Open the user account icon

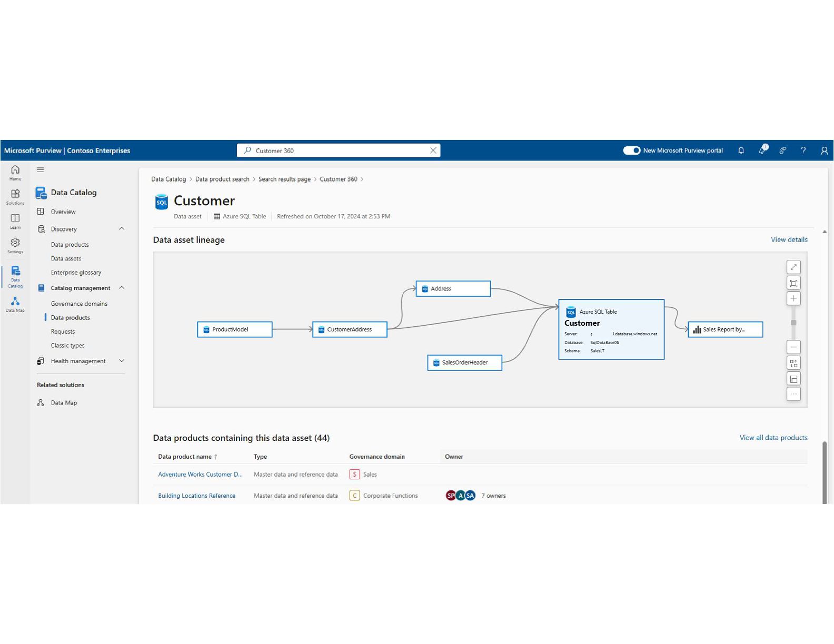(824, 150)
